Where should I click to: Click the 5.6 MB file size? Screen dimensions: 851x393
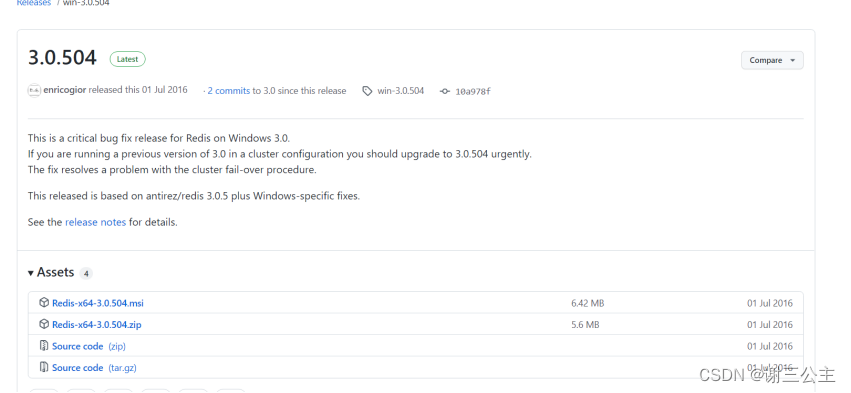(585, 325)
